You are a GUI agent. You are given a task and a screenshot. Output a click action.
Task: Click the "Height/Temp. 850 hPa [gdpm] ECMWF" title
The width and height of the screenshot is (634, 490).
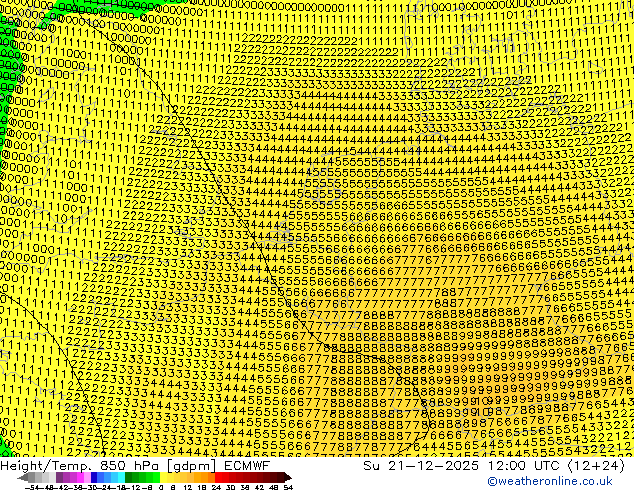tap(135, 466)
